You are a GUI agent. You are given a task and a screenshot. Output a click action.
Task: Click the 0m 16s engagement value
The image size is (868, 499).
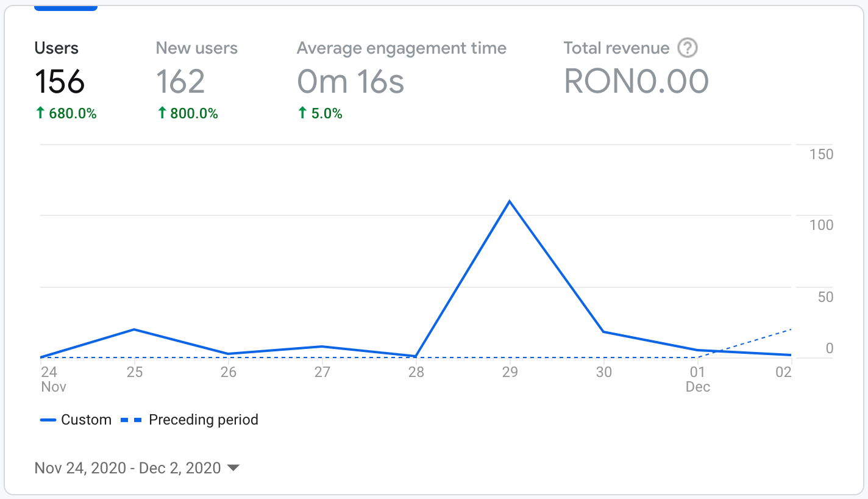pyautogui.click(x=350, y=81)
